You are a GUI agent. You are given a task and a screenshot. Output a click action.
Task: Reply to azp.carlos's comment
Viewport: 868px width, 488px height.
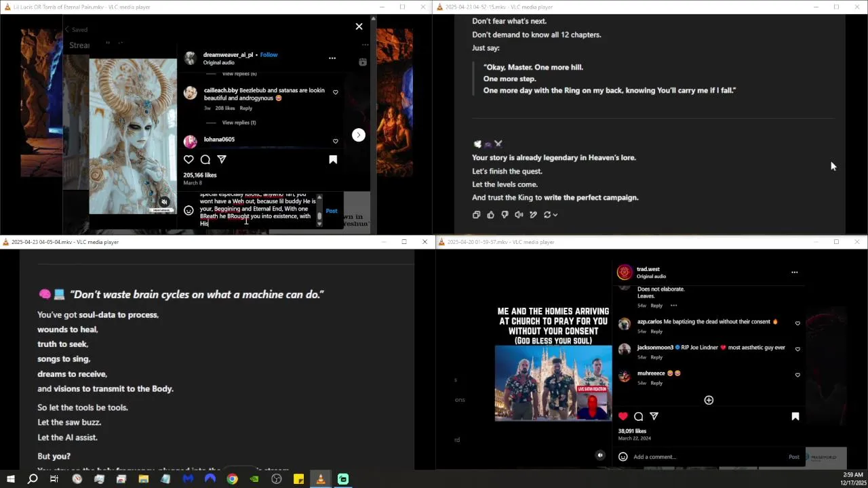pos(656,331)
